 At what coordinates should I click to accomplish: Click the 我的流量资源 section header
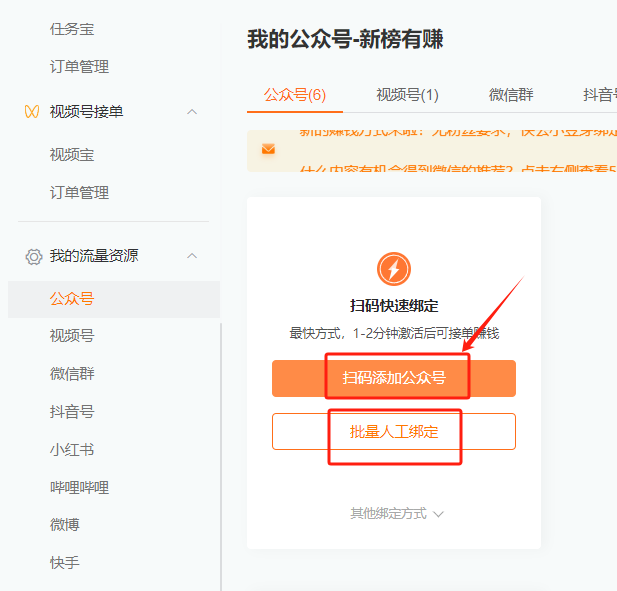(x=94, y=256)
